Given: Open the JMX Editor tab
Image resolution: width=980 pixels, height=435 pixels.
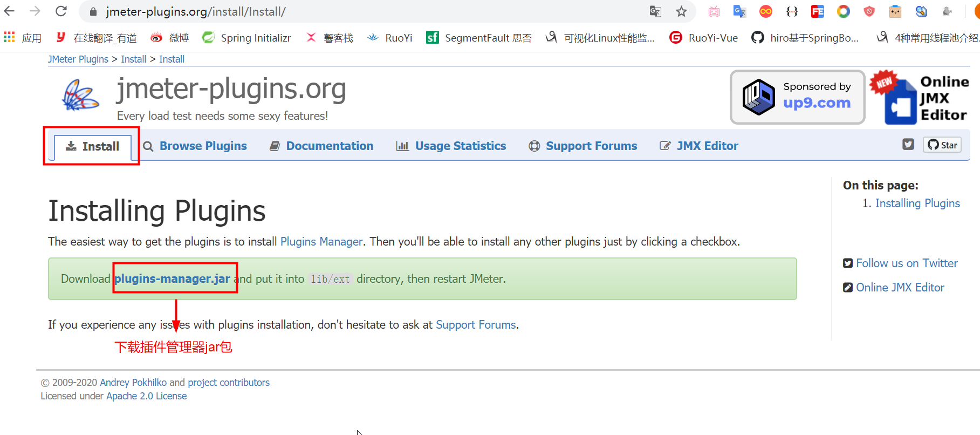Looking at the screenshot, I should point(699,146).
